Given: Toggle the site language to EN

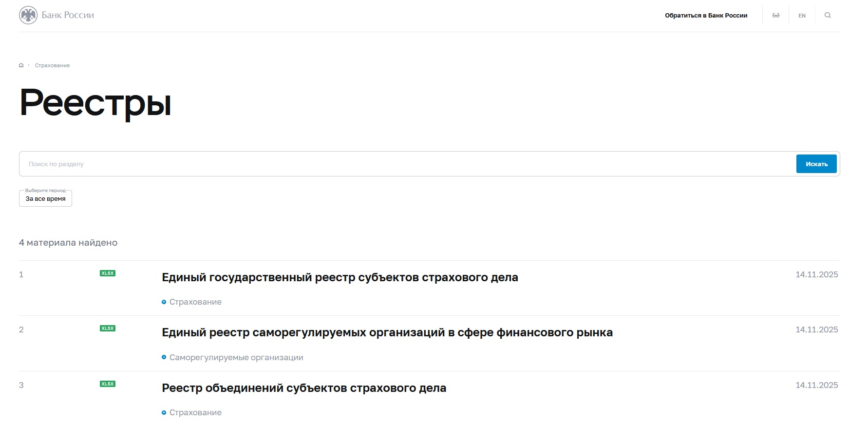Looking at the screenshot, I should (x=802, y=15).
